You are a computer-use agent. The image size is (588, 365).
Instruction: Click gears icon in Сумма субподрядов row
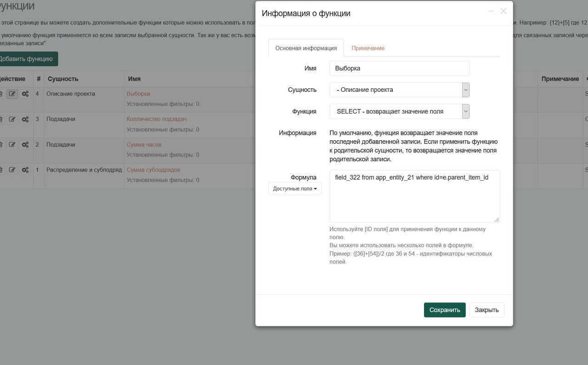[25, 170]
